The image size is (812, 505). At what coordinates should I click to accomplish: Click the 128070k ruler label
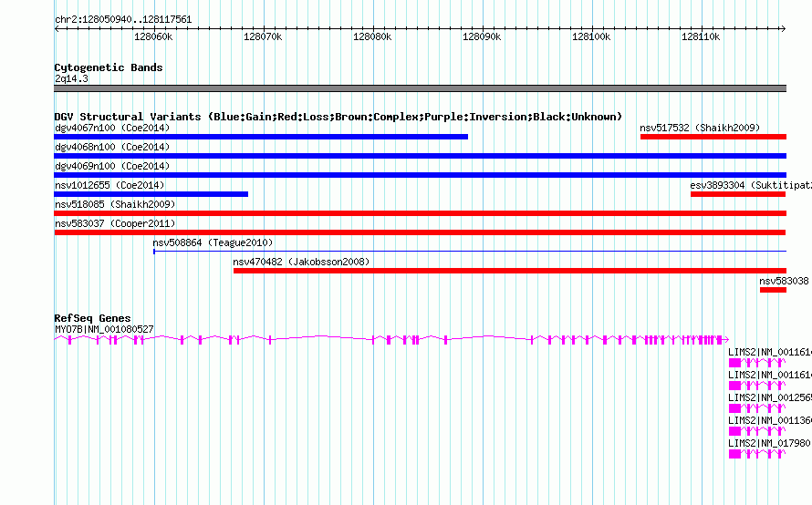(263, 36)
